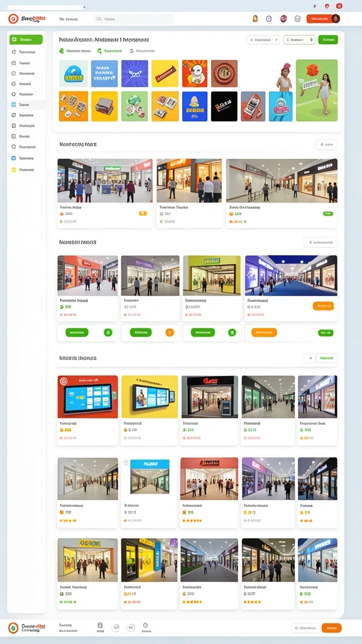362x644 pixels.
Task: Open the red storefront with blue screen thumbnail
Action: [x=87, y=396]
